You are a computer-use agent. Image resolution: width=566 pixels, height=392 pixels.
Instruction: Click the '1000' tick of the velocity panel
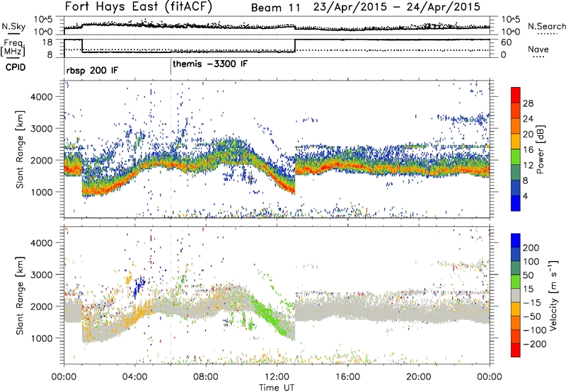tap(41, 338)
